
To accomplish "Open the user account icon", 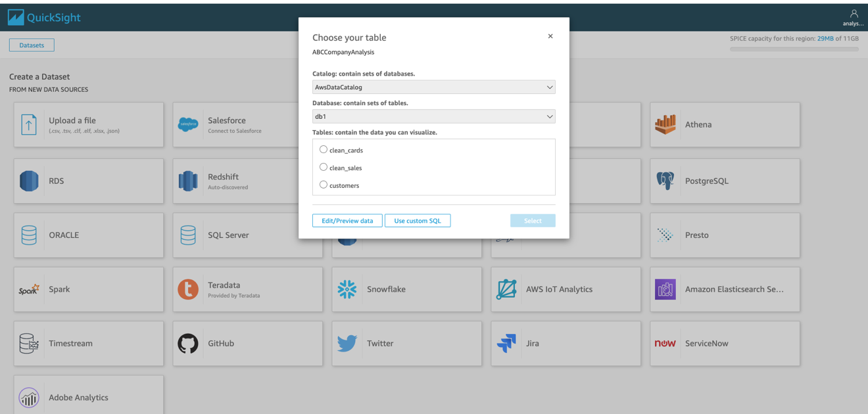I will click(854, 13).
